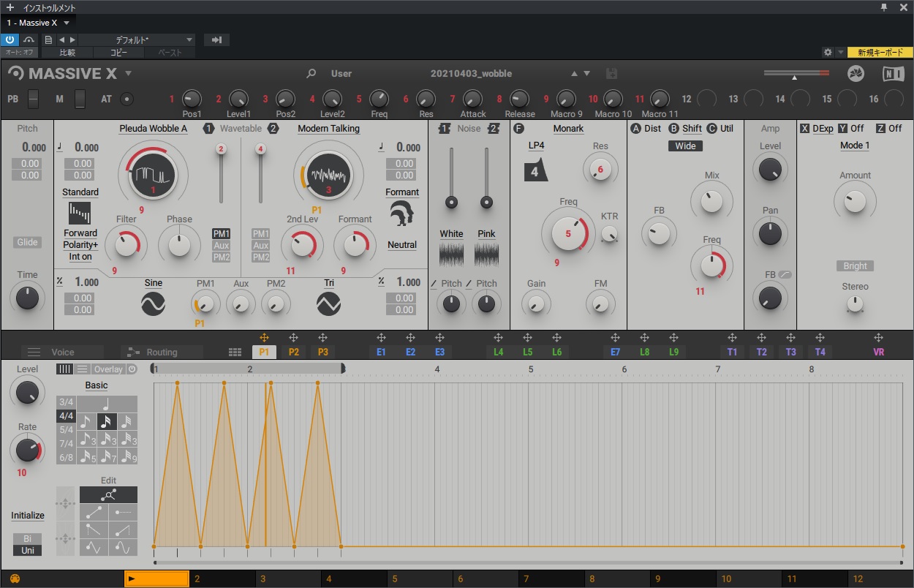Select the L4 LFO tab
The width and height of the screenshot is (914, 588).
pyautogui.click(x=498, y=352)
